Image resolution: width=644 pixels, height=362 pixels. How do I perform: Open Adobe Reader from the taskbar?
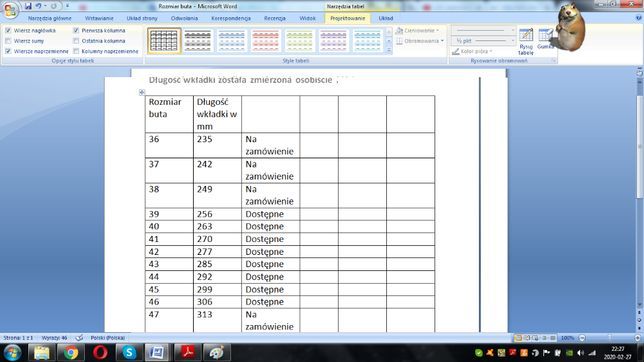coord(188,353)
